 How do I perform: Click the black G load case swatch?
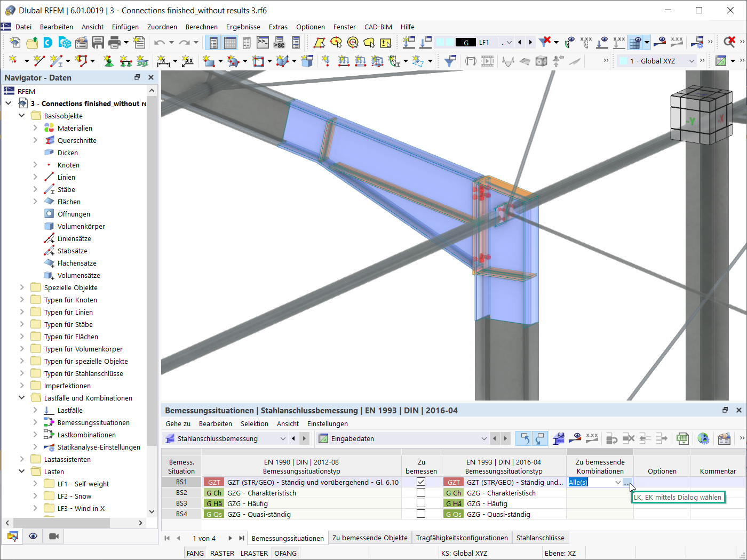pyautogui.click(x=466, y=42)
